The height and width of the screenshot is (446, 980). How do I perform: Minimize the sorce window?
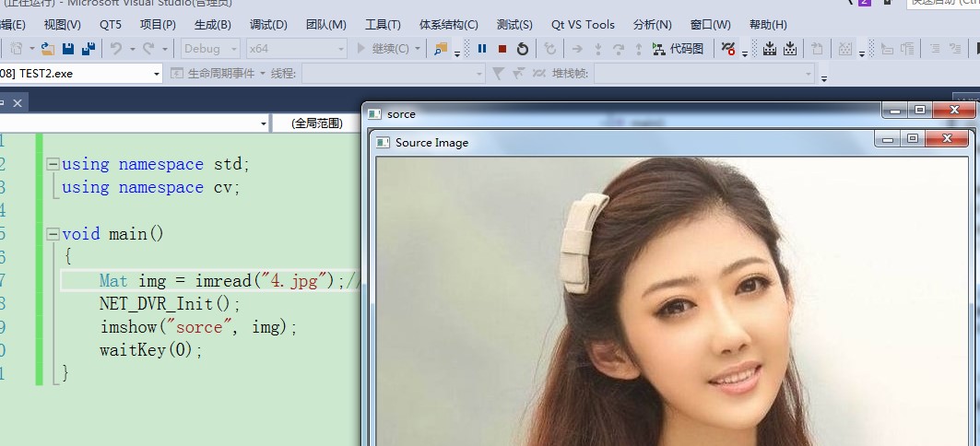point(895,110)
